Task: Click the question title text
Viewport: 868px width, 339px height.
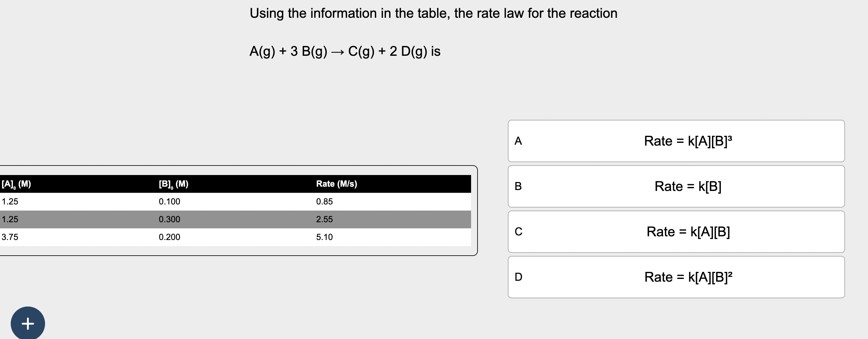Action: pyautogui.click(x=434, y=13)
